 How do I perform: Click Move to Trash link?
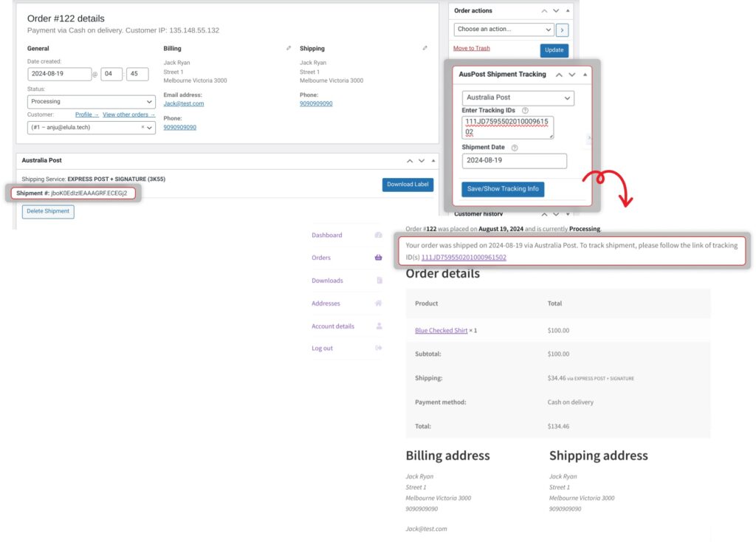pyautogui.click(x=472, y=48)
